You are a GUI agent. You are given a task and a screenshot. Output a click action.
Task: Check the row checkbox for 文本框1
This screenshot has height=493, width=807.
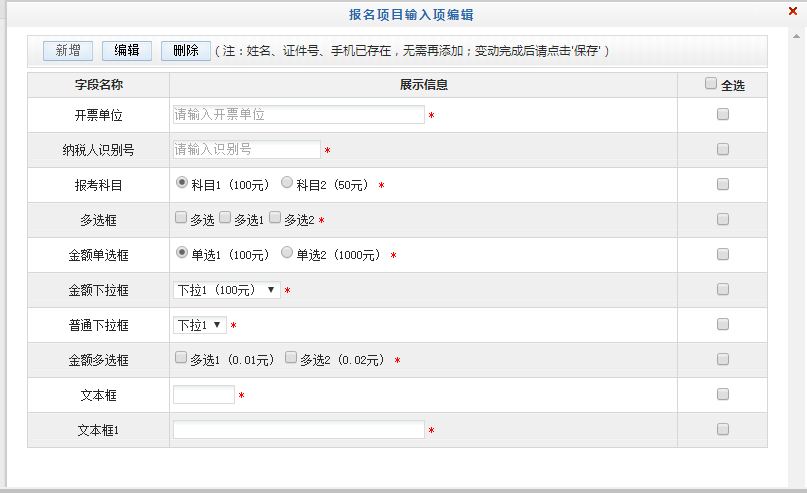pos(723,430)
